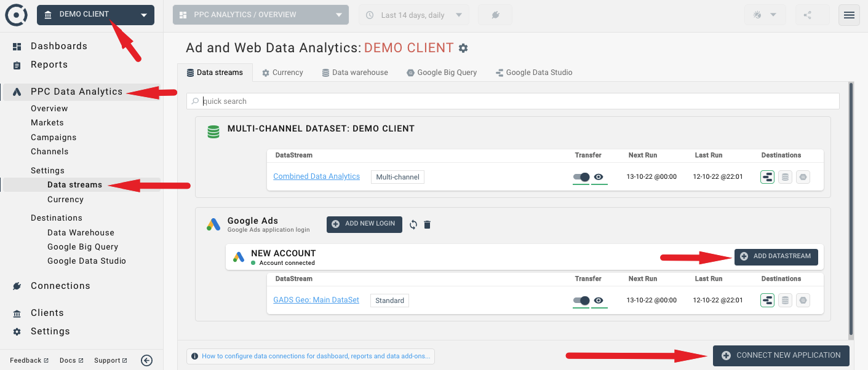Go to Dashboards in sidebar

[x=59, y=46]
